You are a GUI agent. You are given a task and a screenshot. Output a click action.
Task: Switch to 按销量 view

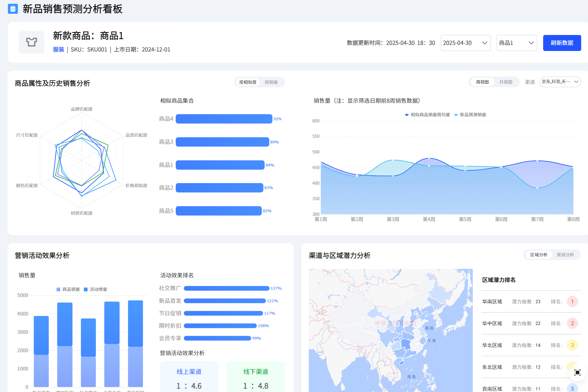(x=271, y=82)
